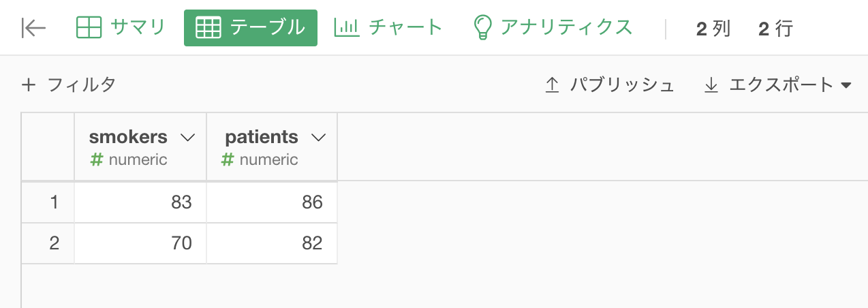Open the サマリ summary view
The height and width of the screenshot is (308, 868).
pos(121,28)
